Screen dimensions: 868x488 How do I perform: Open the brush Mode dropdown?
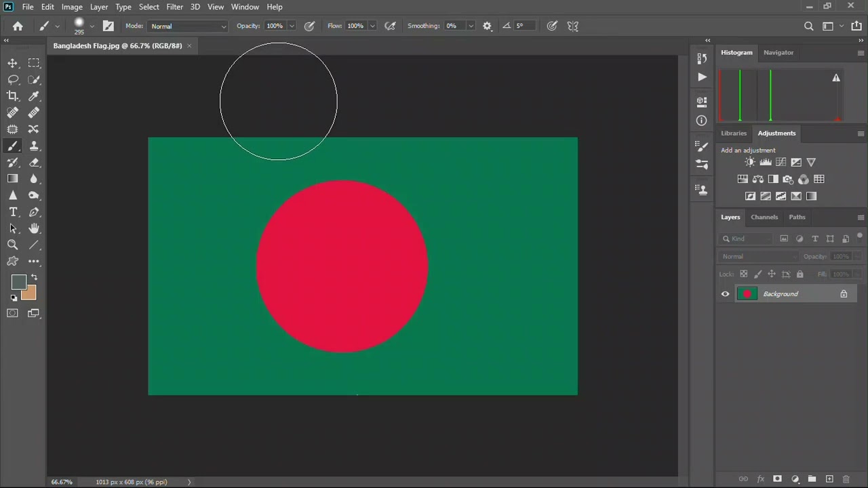pyautogui.click(x=188, y=26)
